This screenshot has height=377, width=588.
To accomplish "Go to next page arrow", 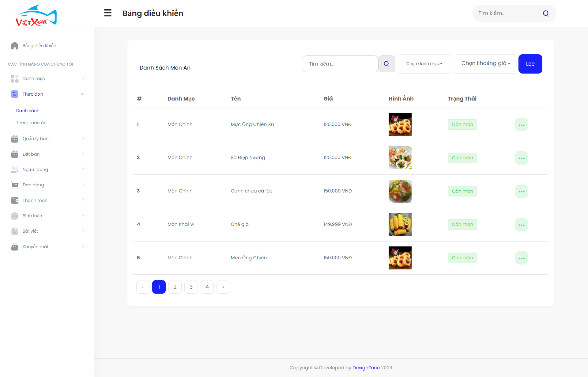I will [223, 287].
